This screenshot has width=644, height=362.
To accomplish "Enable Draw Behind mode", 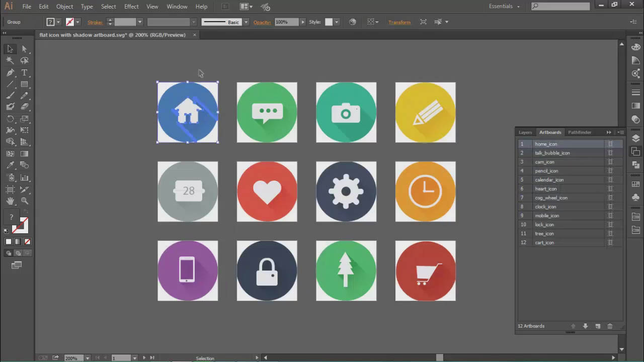I will (x=18, y=253).
